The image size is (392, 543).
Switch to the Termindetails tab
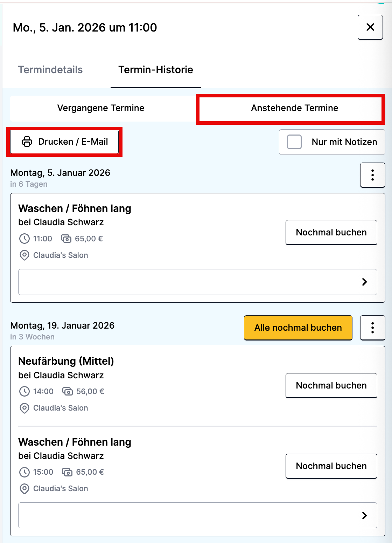coord(50,70)
